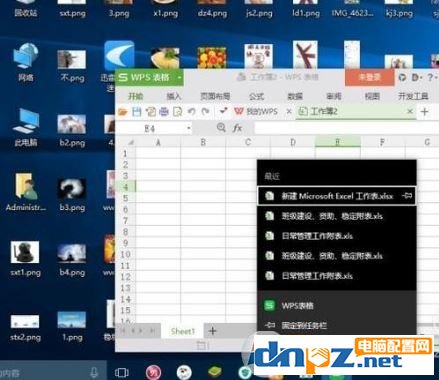Screen dimensions: 439x380
Task: Expand the E4 name box dropdown
Action: pos(189,128)
